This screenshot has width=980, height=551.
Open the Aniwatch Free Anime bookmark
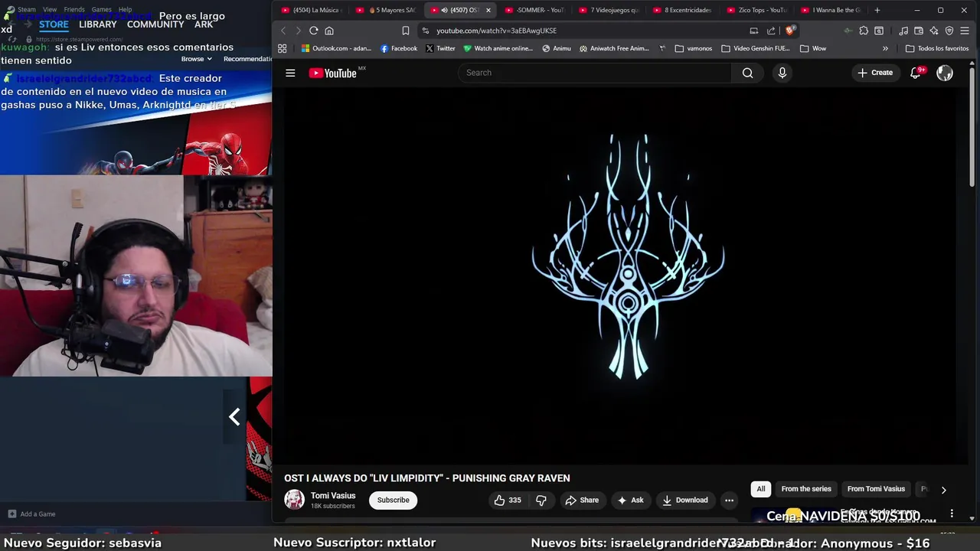614,48
